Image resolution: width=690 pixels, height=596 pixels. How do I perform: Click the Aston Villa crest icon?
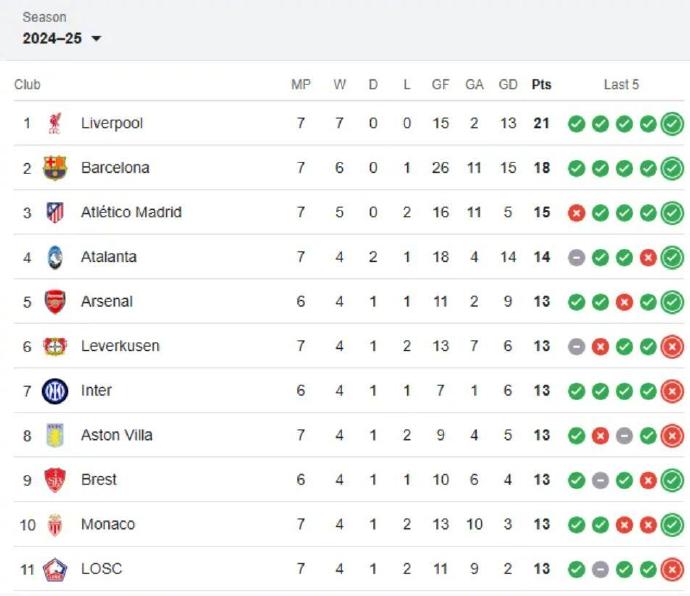coord(55,435)
